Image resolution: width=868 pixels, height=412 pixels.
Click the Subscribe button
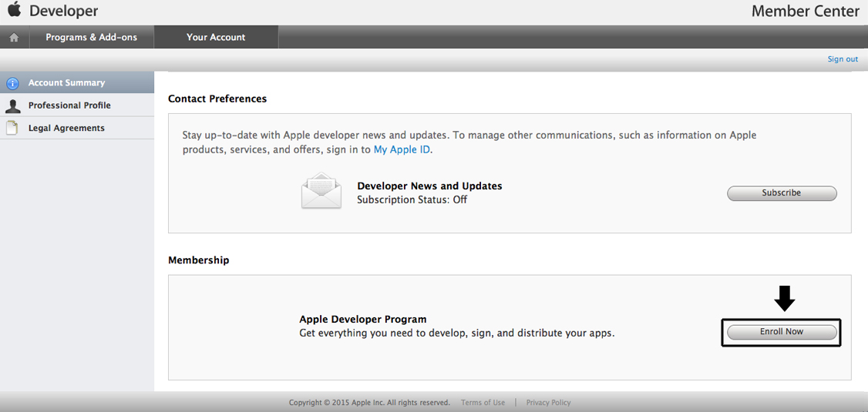pos(782,193)
